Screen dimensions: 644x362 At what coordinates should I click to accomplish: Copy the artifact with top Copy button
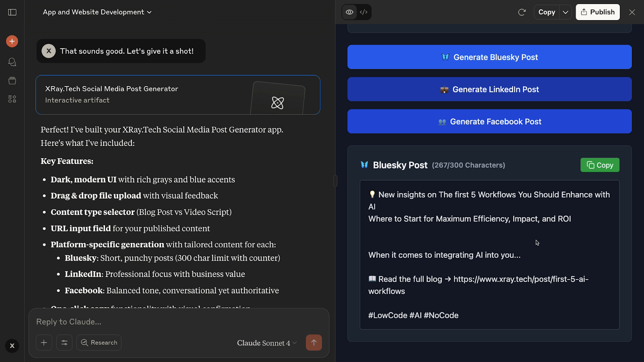pos(547,12)
